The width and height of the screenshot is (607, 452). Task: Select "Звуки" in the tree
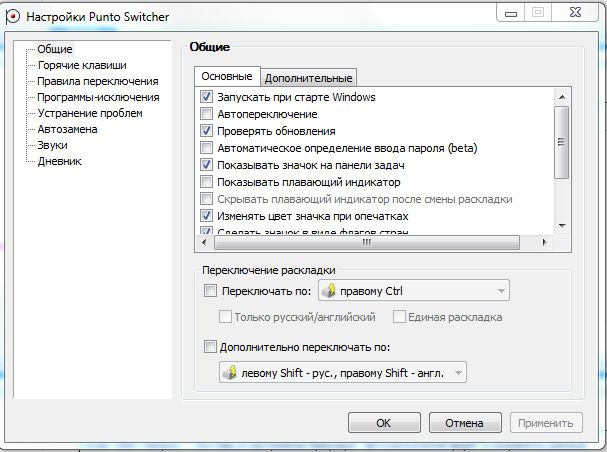52,145
